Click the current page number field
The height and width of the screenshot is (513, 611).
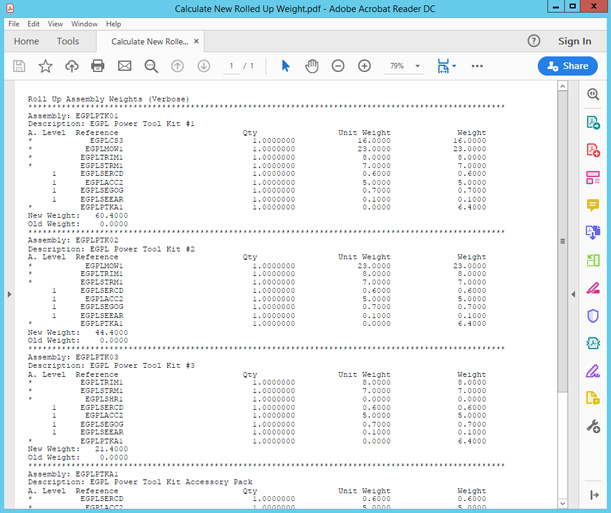pos(231,66)
